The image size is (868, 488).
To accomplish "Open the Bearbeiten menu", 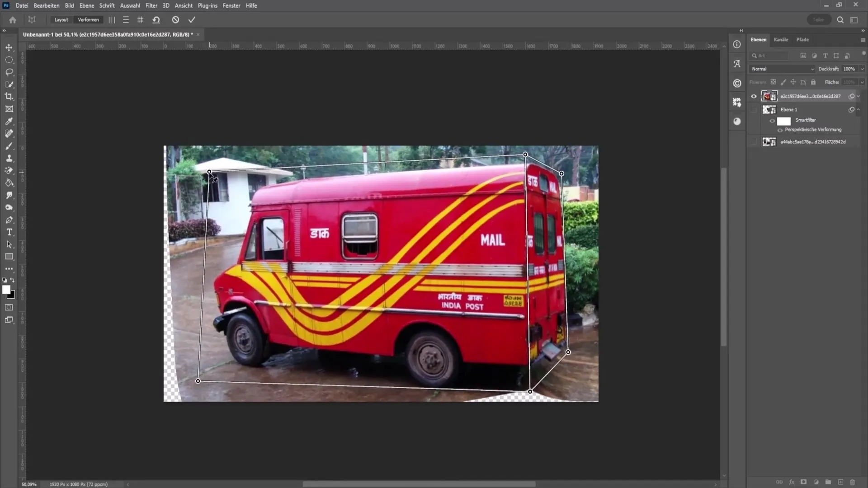I will pos(47,5).
